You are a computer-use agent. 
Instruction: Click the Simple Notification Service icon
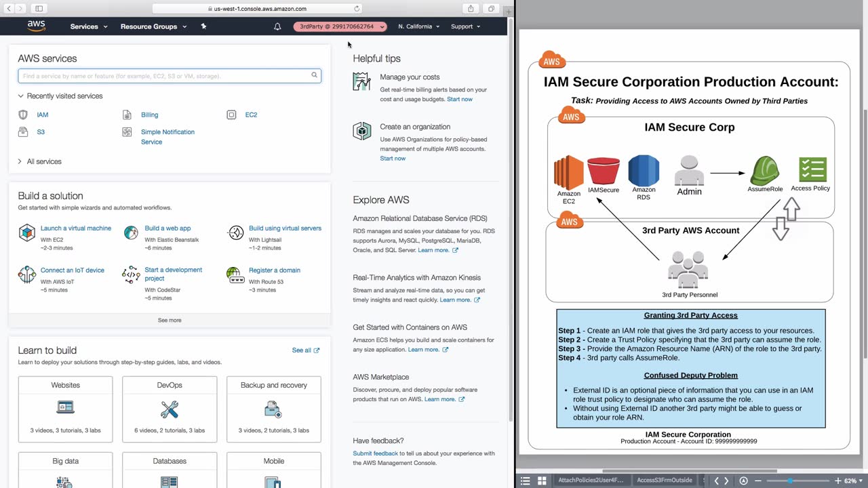click(127, 132)
